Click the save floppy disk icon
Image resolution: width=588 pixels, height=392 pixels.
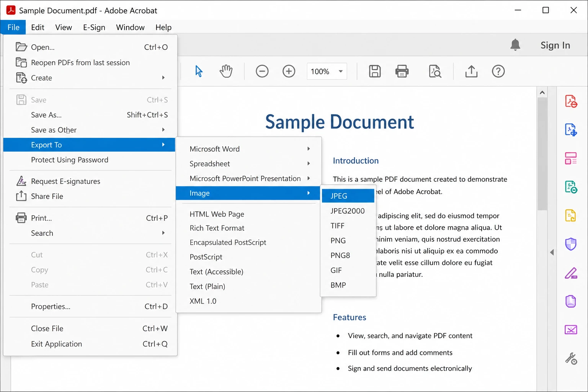pos(375,71)
